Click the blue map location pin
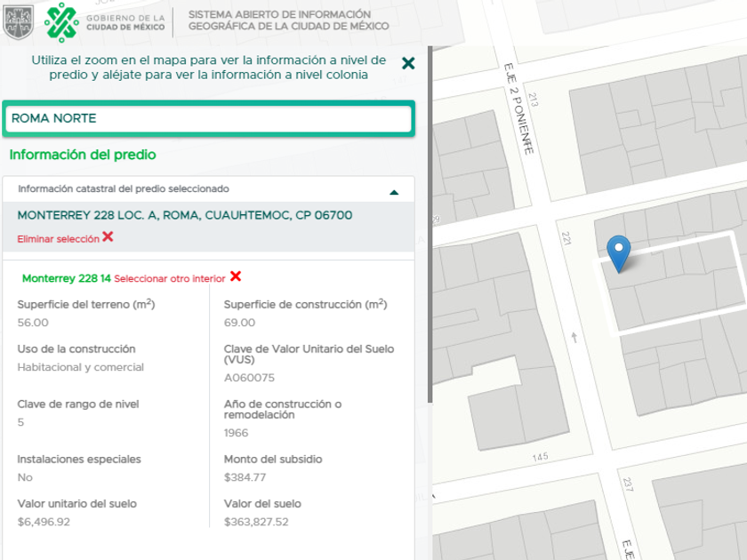The image size is (747, 560). tap(618, 254)
